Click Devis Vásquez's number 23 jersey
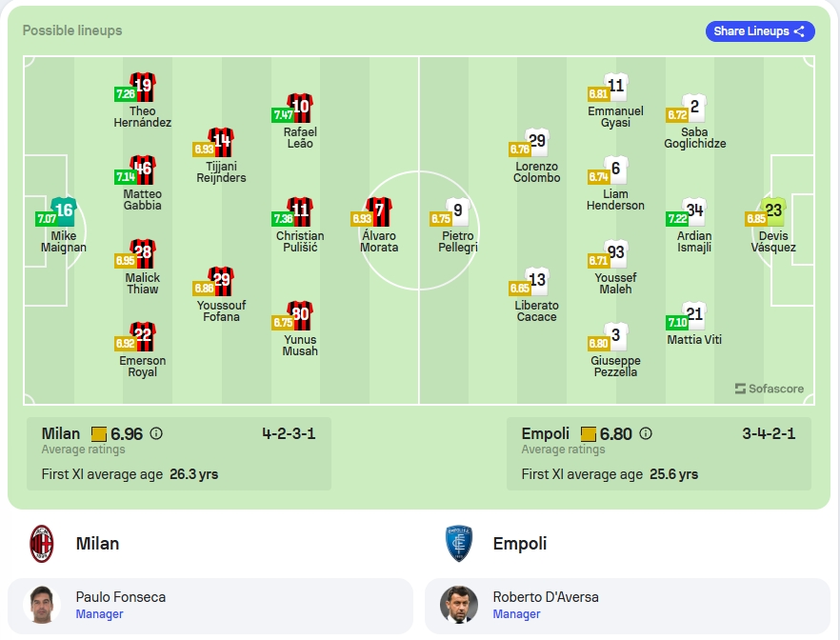Viewport: 840px width, 640px height. 773,211
